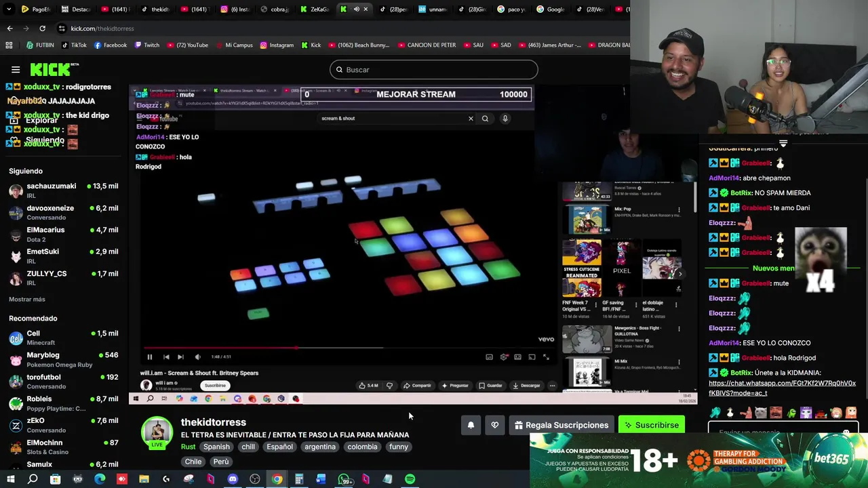Click Descargar under the video

(526, 386)
